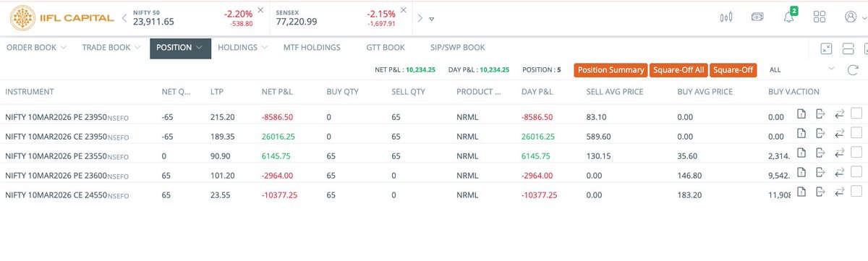The width and height of the screenshot is (868, 261).
Task: Switch to the split-panel layout icon
Action: 849,48
